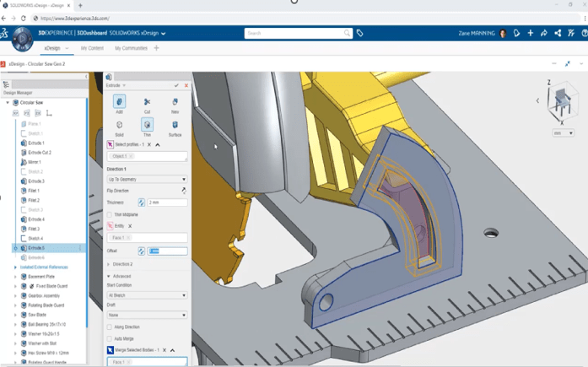Click the Isolated External References link
Image resolution: width=588 pixels, height=367 pixels.
tap(46, 267)
